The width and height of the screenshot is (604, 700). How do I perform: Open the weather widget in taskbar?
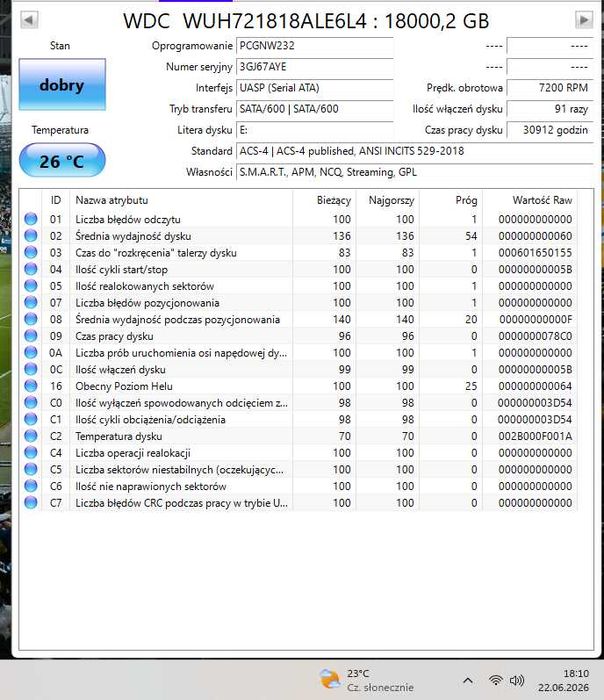367,680
